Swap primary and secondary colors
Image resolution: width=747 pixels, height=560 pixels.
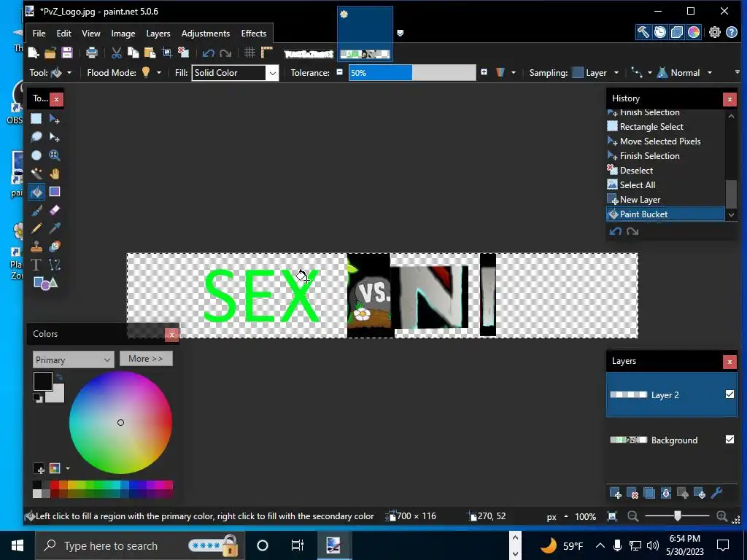tap(59, 377)
